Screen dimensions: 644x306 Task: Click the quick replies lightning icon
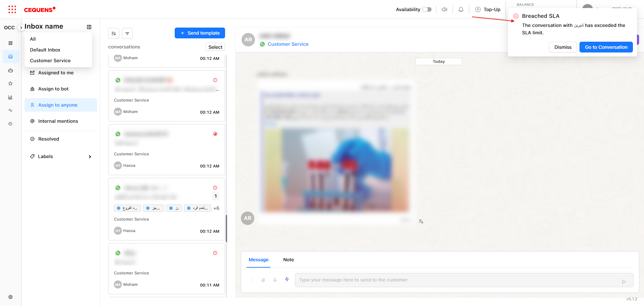tap(287, 279)
